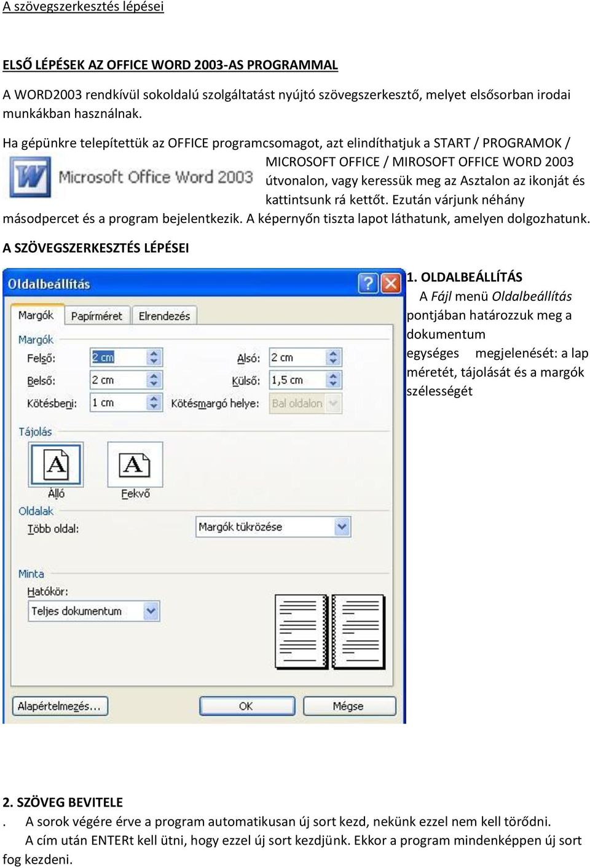Click the Kötésbeni margin value field
This screenshot has width=590, height=868.
click(x=118, y=403)
